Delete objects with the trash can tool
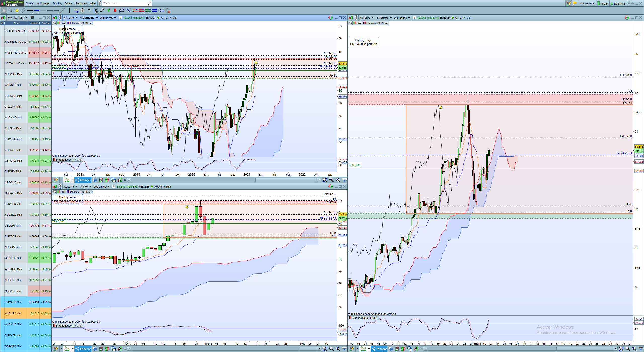Viewport: 644px width, 352px height. pyautogui.click(x=83, y=10)
